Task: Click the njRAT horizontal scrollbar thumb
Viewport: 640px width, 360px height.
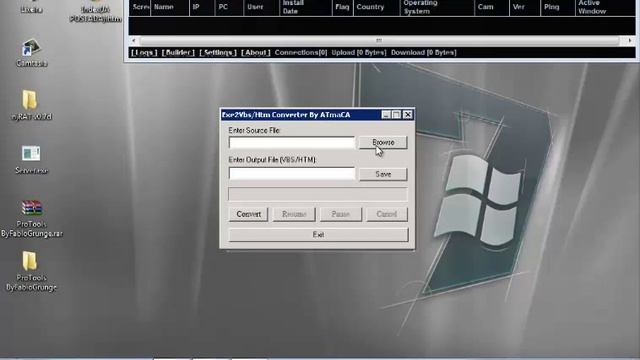Action: (379, 40)
